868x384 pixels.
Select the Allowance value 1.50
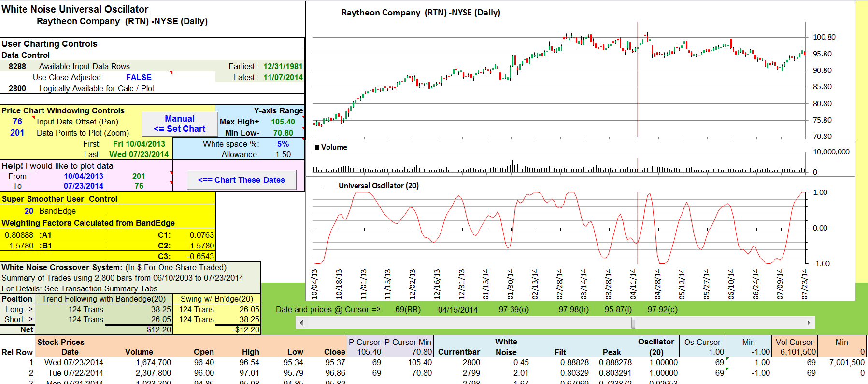click(x=283, y=154)
